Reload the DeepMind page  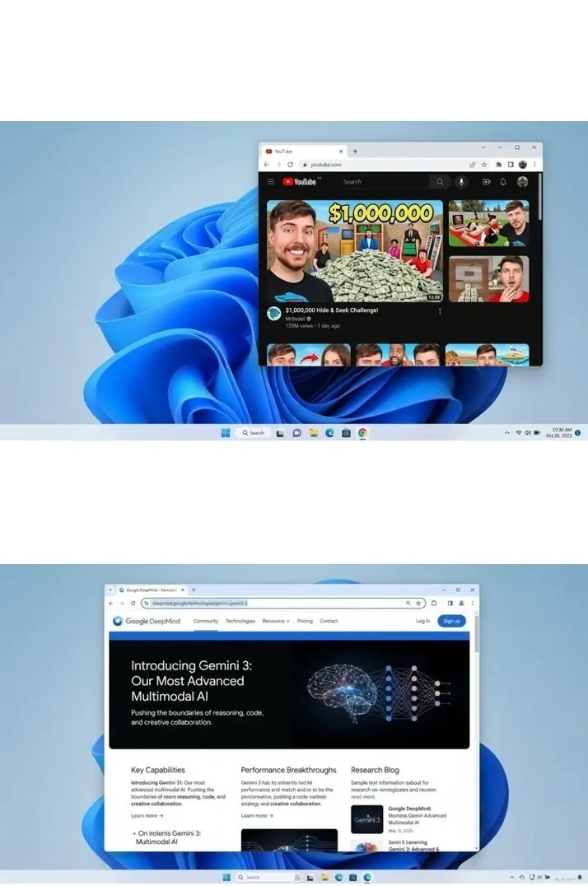133,604
